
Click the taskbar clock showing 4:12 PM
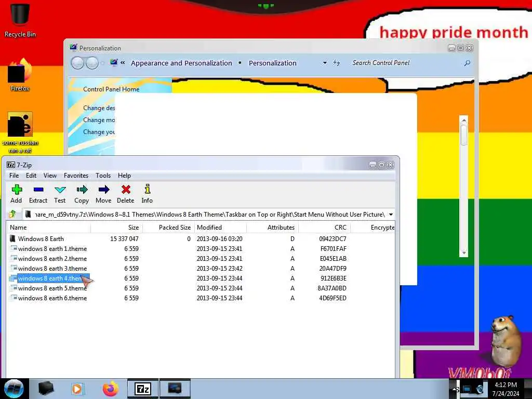(x=506, y=389)
